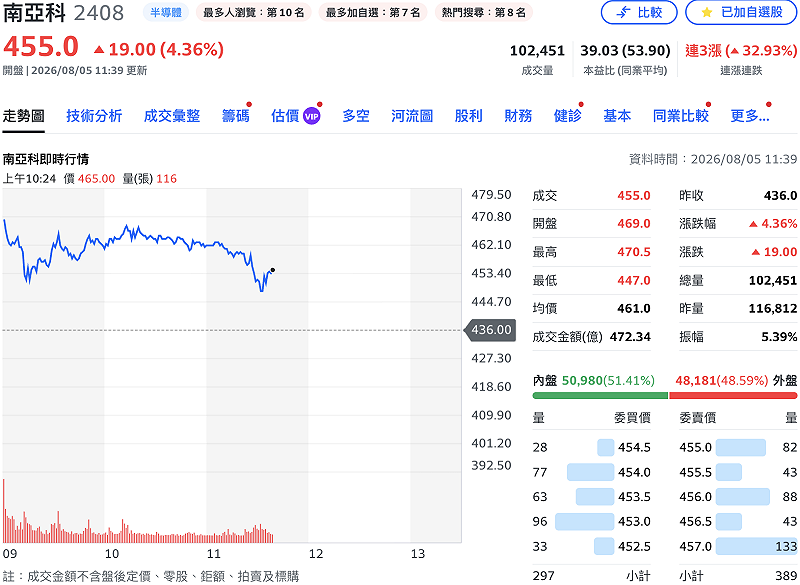Click ask price 456.5
This screenshot has height=585, width=800.
(695, 521)
